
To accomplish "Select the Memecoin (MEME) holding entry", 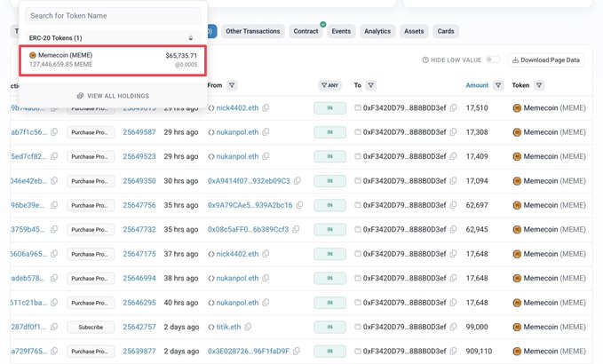I will [113, 60].
